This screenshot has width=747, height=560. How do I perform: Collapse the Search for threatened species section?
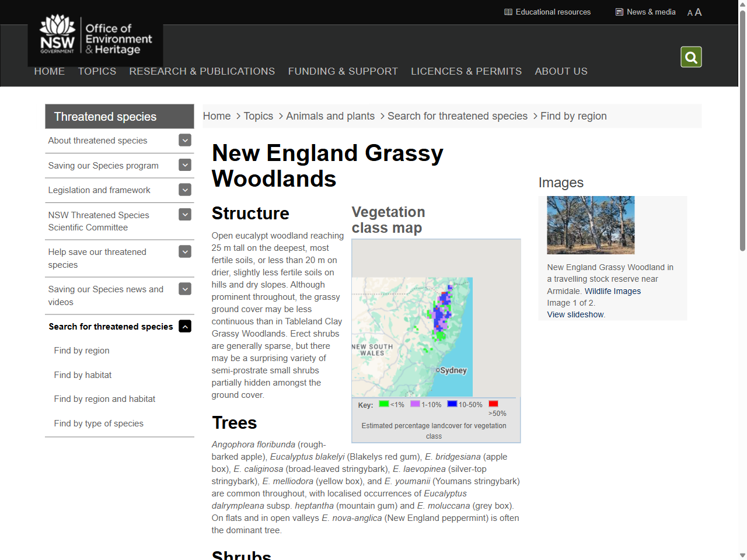(184, 326)
